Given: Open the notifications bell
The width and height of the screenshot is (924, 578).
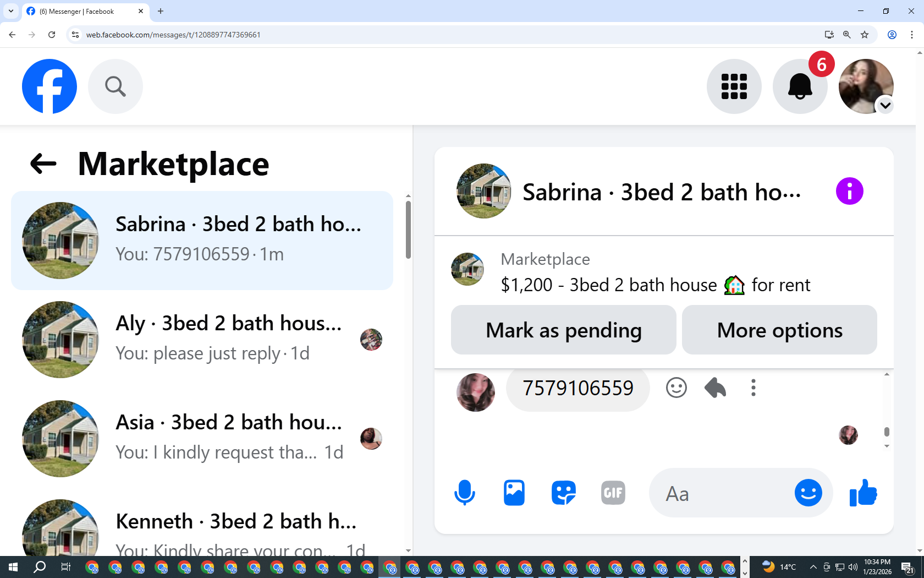Looking at the screenshot, I should (800, 86).
